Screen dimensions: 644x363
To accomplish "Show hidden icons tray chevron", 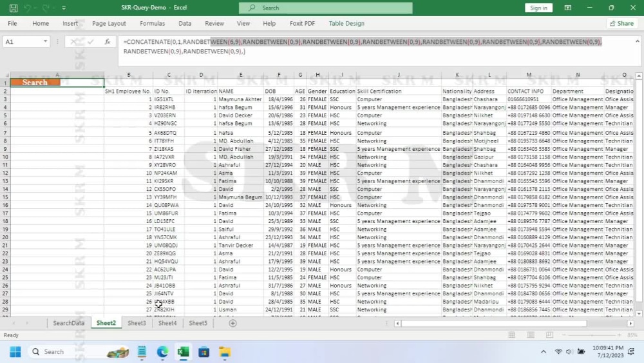I will (x=544, y=352).
